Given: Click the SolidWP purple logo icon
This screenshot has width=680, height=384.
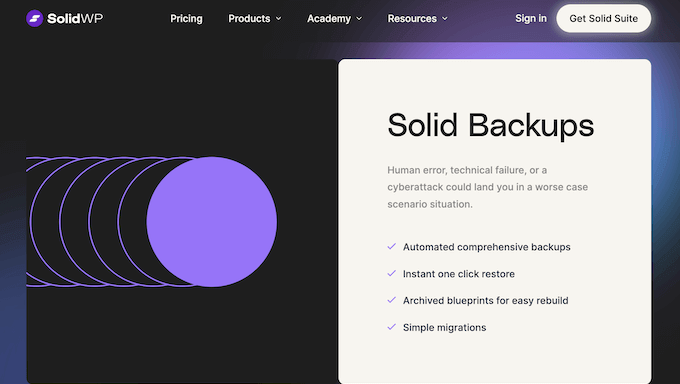Looking at the screenshot, I should tap(34, 18).
